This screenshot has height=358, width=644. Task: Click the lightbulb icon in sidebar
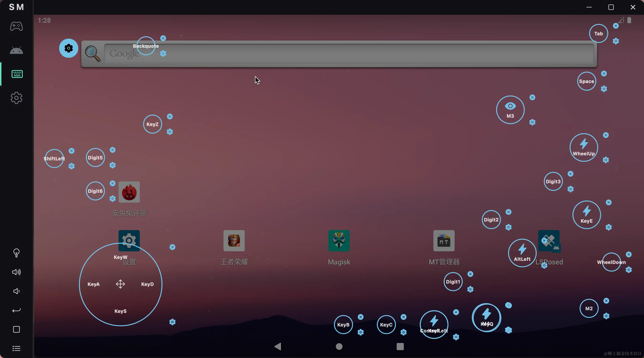(16, 253)
